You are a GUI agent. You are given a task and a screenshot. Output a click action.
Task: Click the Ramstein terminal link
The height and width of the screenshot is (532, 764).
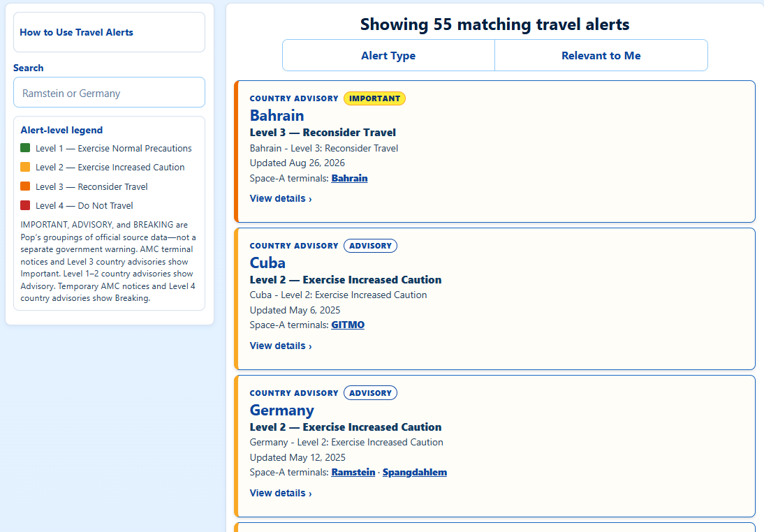(x=353, y=472)
